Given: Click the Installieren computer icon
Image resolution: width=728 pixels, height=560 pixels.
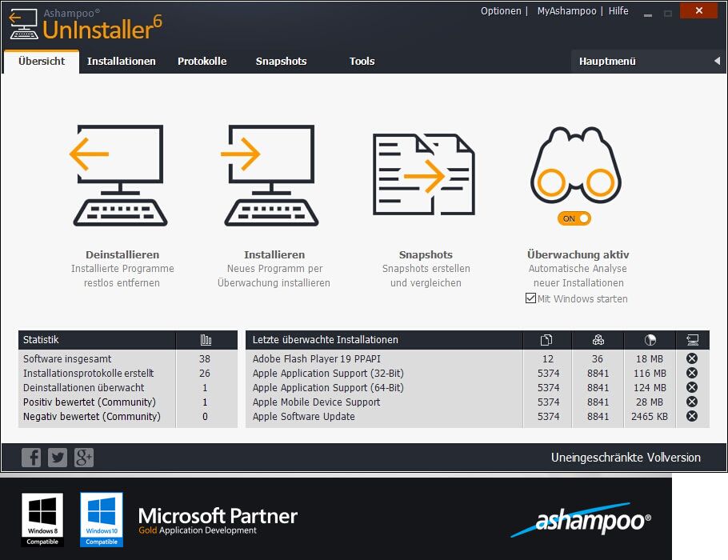Looking at the screenshot, I should point(270,175).
